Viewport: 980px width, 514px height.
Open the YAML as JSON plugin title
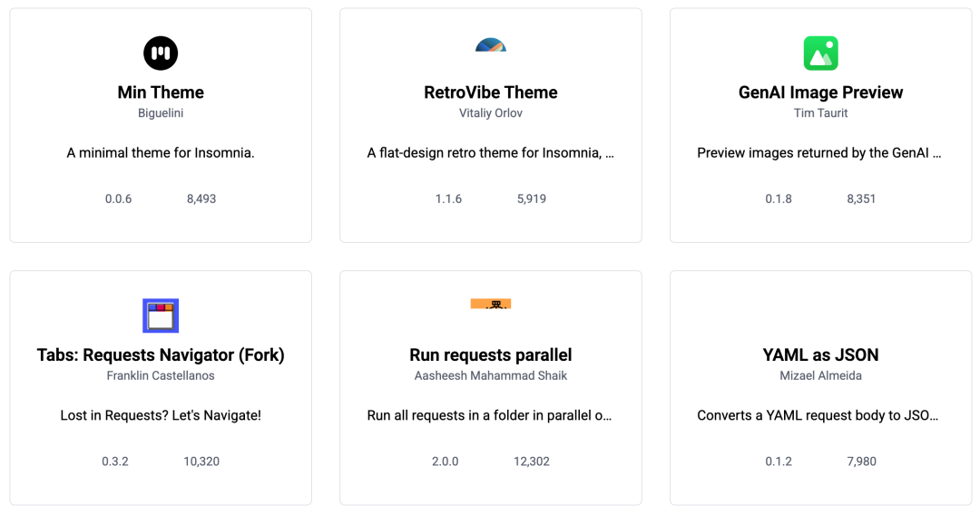821,354
